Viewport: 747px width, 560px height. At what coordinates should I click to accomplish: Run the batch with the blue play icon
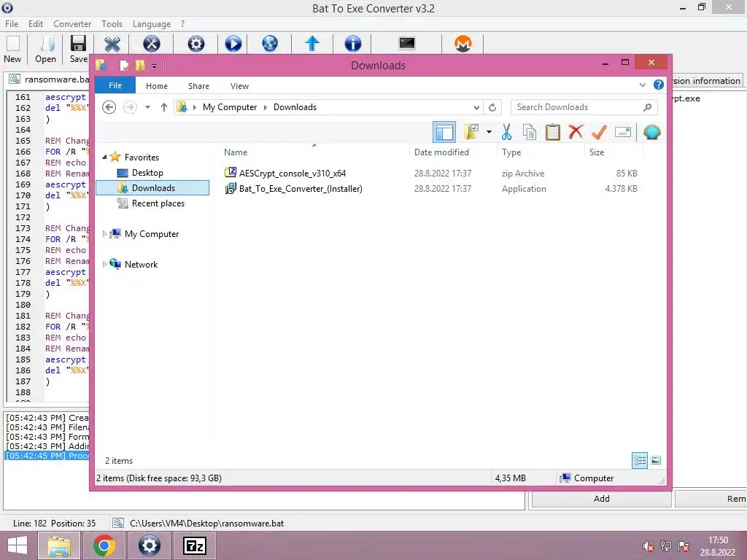(233, 44)
